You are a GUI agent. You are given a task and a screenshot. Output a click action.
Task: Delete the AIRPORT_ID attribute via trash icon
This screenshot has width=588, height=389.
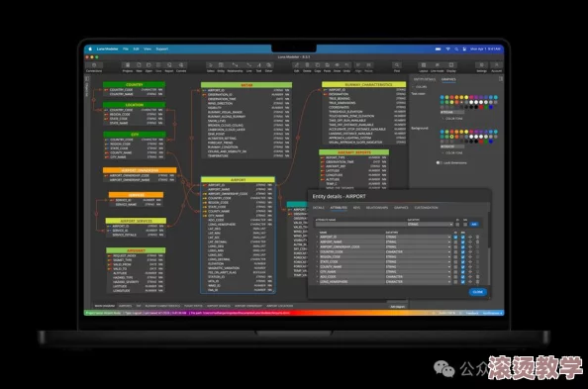click(x=477, y=238)
